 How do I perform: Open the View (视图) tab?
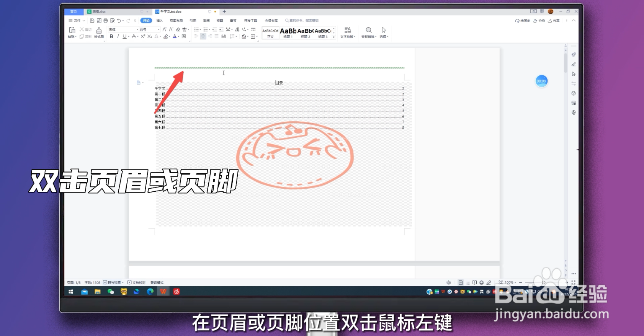tap(220, 21)
